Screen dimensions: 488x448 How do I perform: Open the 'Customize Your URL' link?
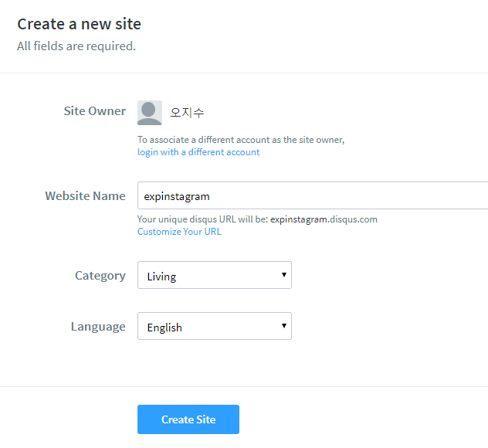pyautogui.click(x=179, y=232)
